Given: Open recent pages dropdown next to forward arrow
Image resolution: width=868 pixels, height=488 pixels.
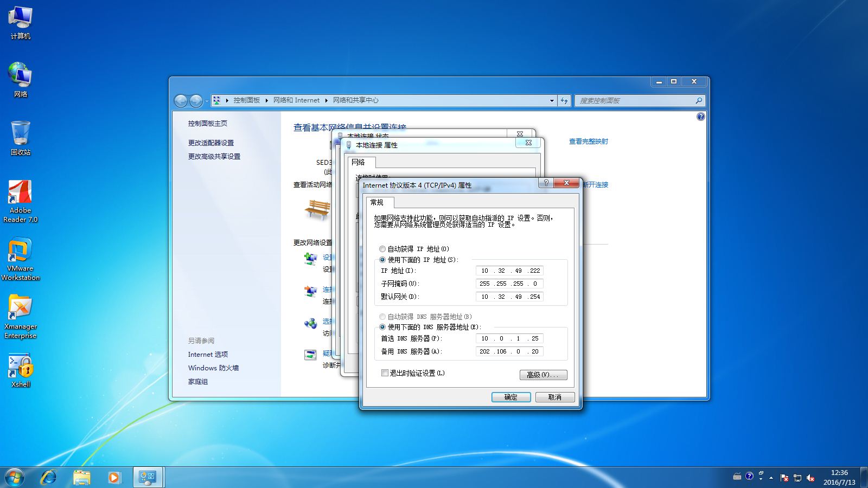Looking at the screenshot, I should click(207, 101).
